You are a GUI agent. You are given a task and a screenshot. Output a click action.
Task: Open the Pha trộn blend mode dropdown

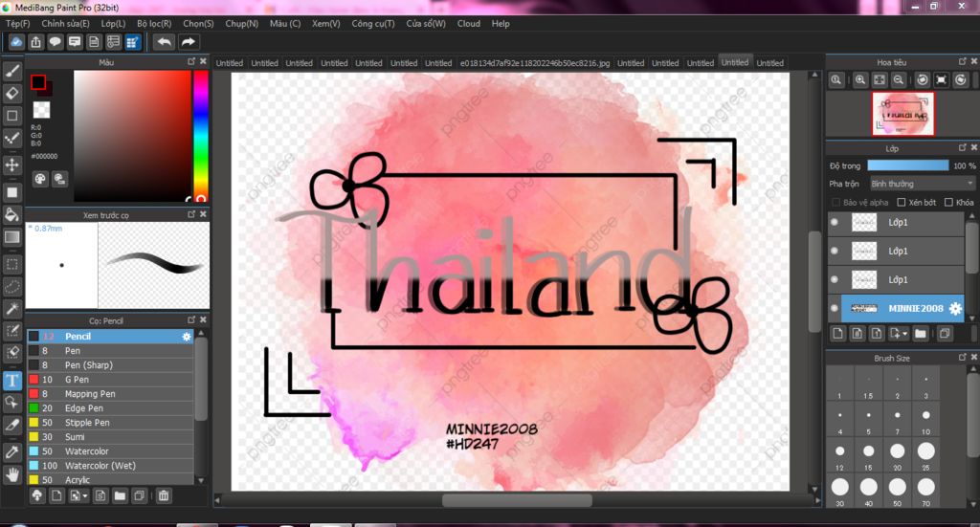click(923, 184)
